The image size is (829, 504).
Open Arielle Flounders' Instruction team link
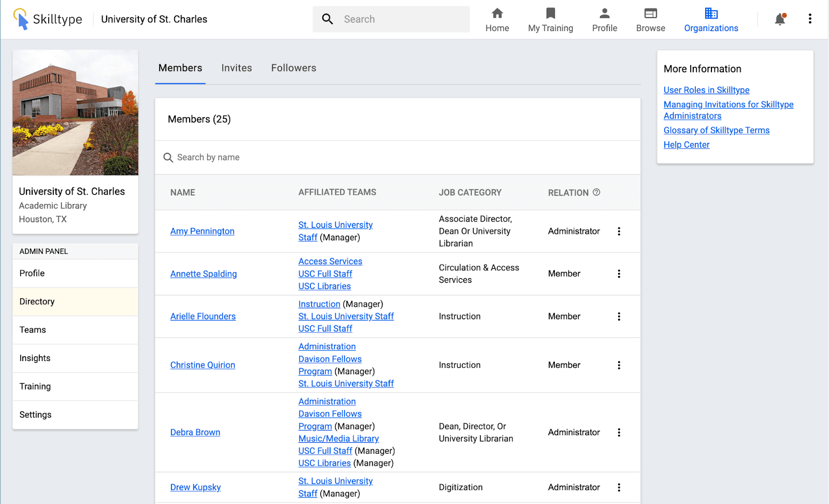319,304
